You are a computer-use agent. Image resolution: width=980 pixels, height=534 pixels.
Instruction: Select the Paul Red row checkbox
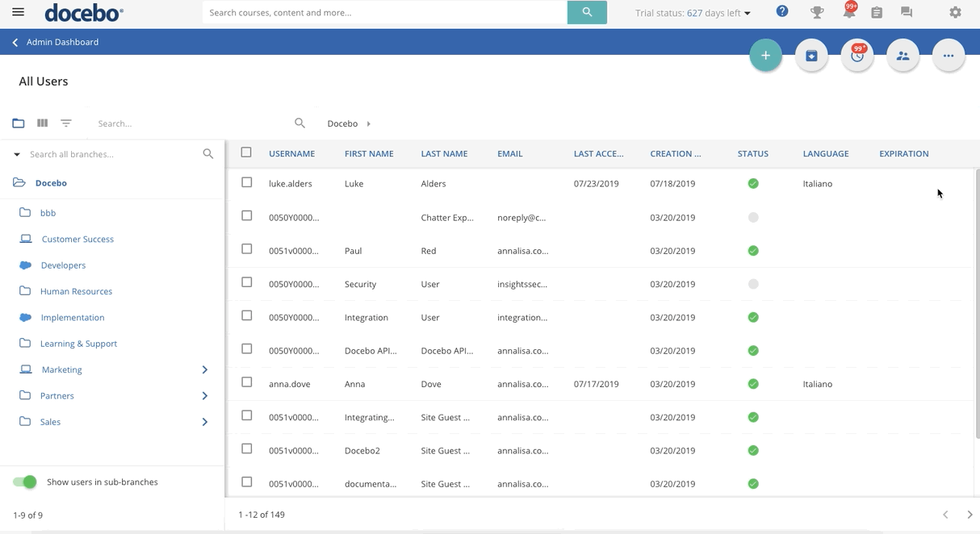tap(247, 249)
